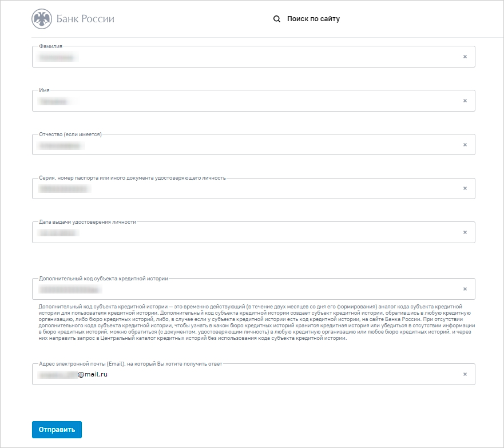This screenshot has width=504, height=448.
Task: Clear the additional credit history code X icon
Action: click(x=465, y=289)
